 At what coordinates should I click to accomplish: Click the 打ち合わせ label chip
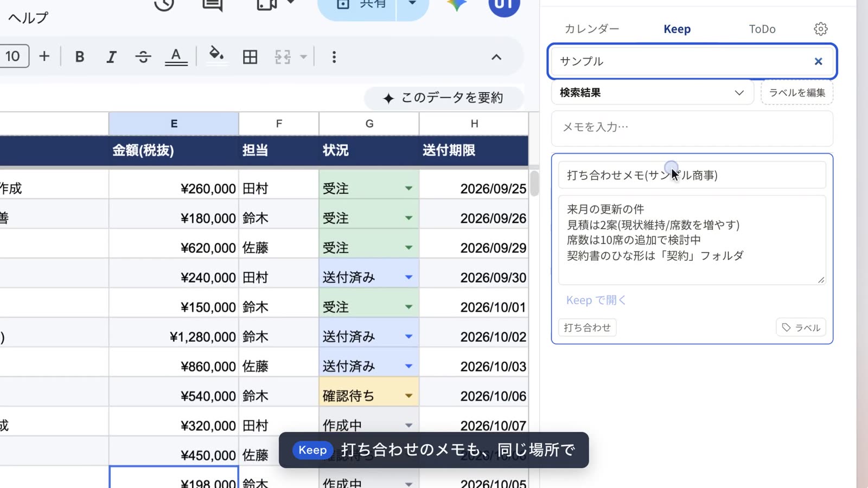pos(588,328)
